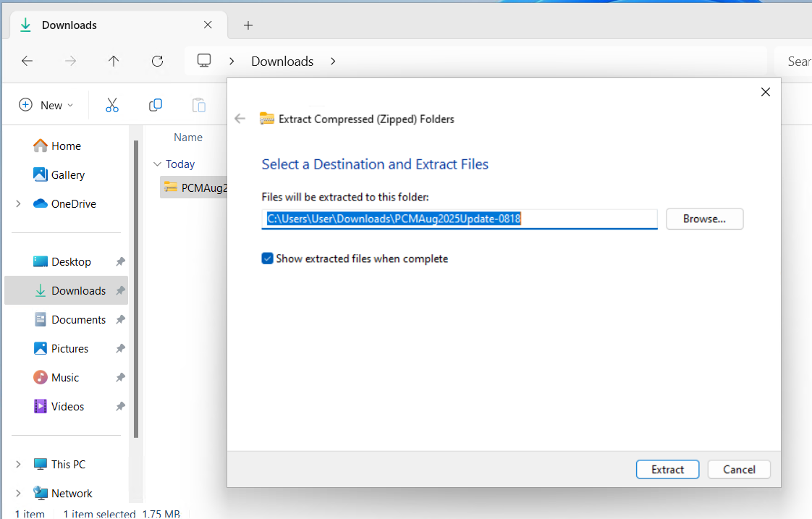Expand the OneDrive tree node
This screenshot has width=812, height=519.
click(x=18, y=204)
